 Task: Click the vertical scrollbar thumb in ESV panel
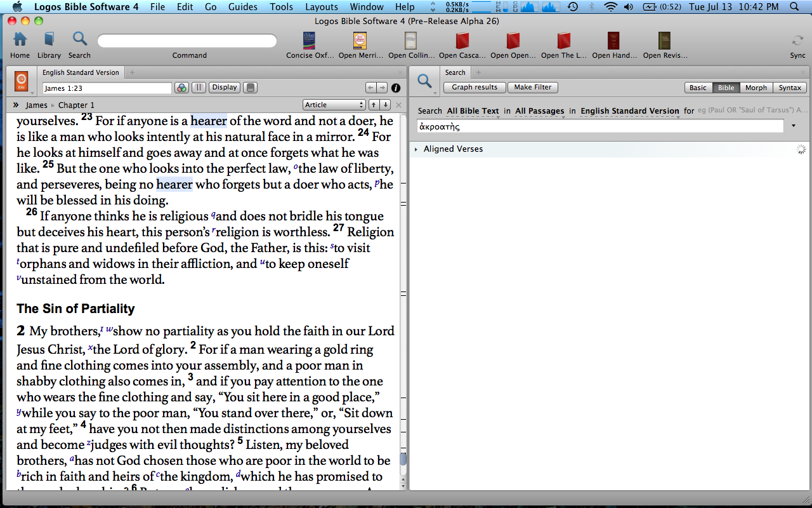tap(403, 460)
